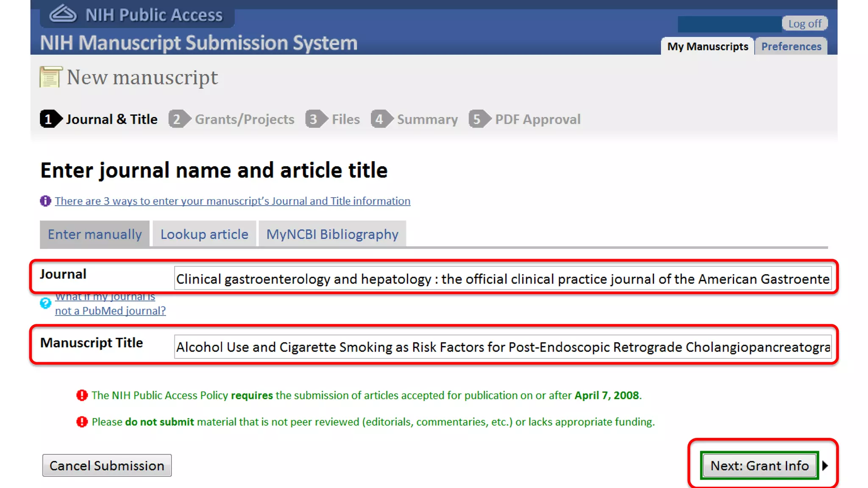Click the step 5 PDF Approval badge
Image resolution: width=868 pixels, height=488 pixels.
pos(479,119)
